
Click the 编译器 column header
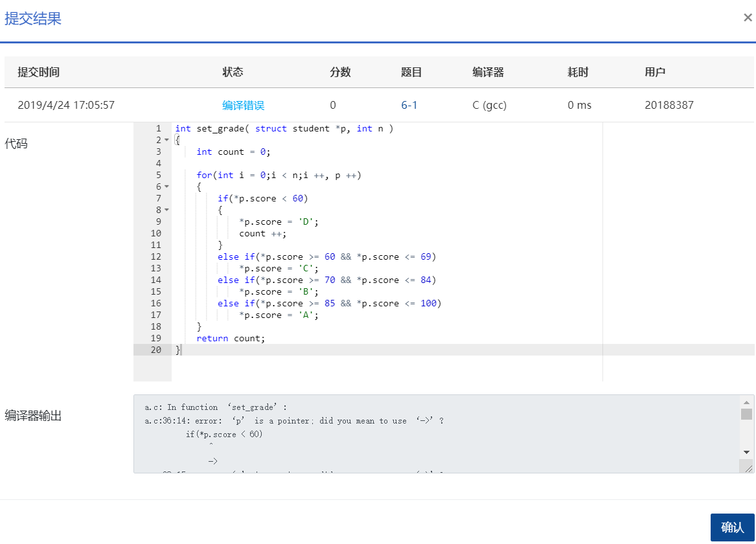488,73
